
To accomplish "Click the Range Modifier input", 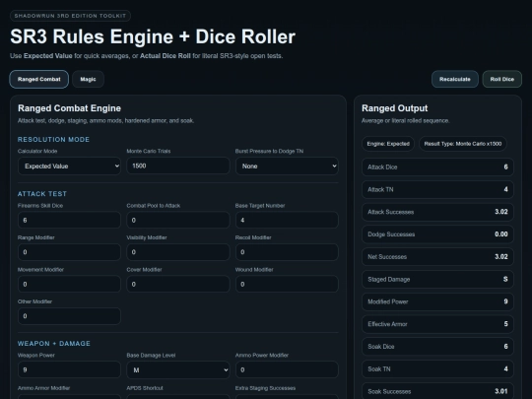I will [69, 252].
